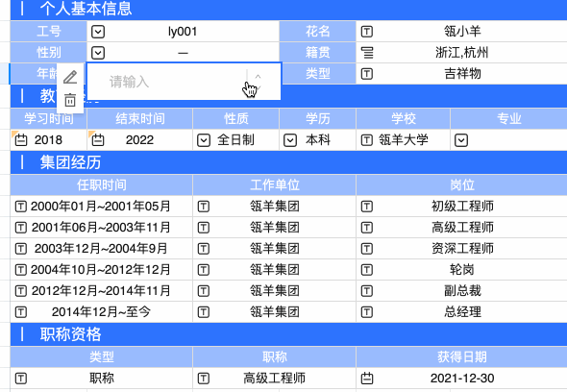Click text icon beside 职称 in the data row
Viewport: 567px width, 392px height.
pyautogui.click(x=20, y=379)
